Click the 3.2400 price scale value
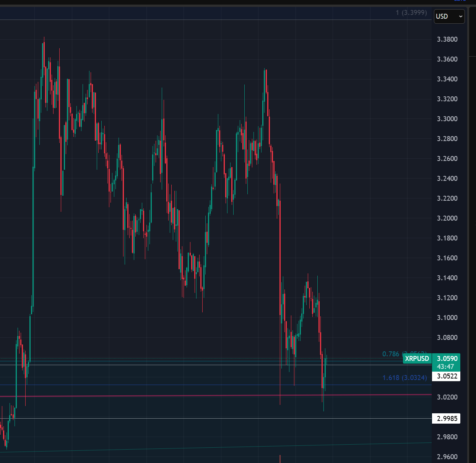 click(x=447, y=179)
